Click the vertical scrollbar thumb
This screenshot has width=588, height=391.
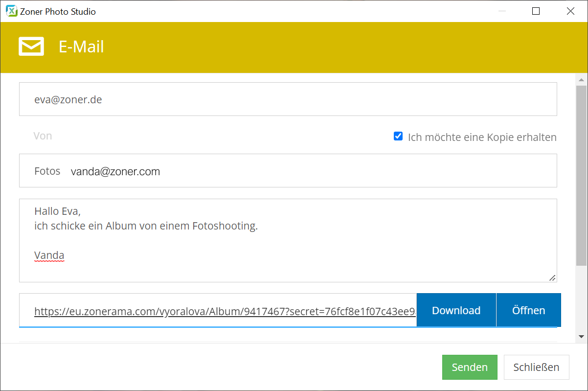pyautogui.click(x=581, y=175)
